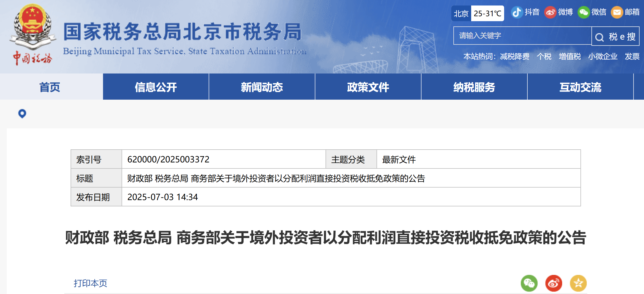Open the orange mailbox icon
Screen dimensions: 644x294
pyautogui.click(x=617, y=12)
